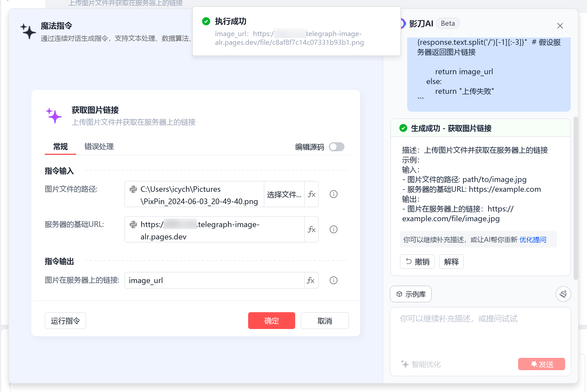Click fx icon beside image file path

point(311,194)
